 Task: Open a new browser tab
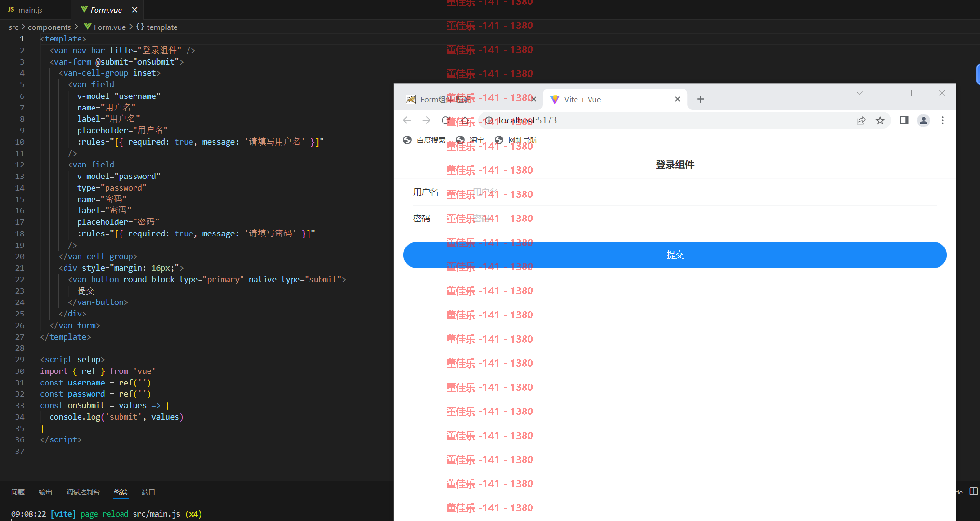pos(700,99)
